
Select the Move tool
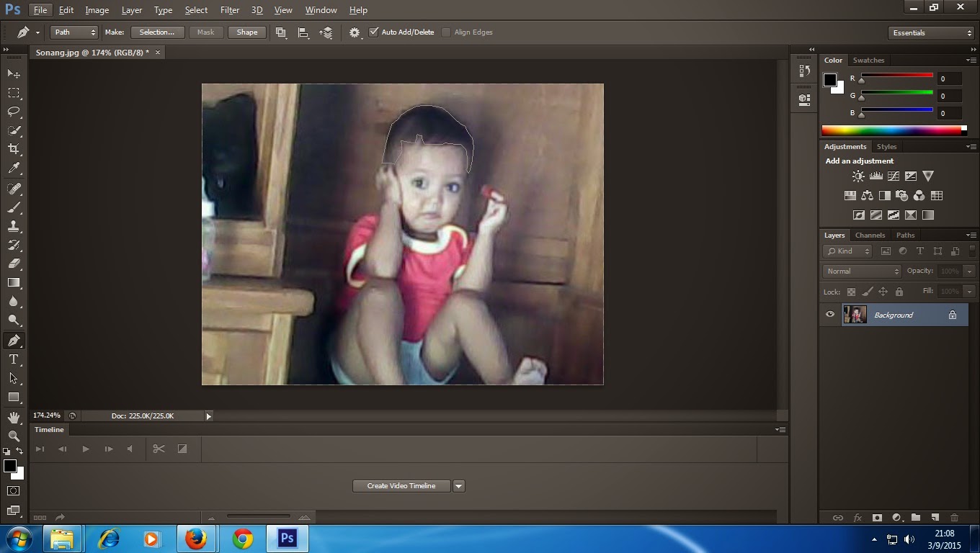14,74
